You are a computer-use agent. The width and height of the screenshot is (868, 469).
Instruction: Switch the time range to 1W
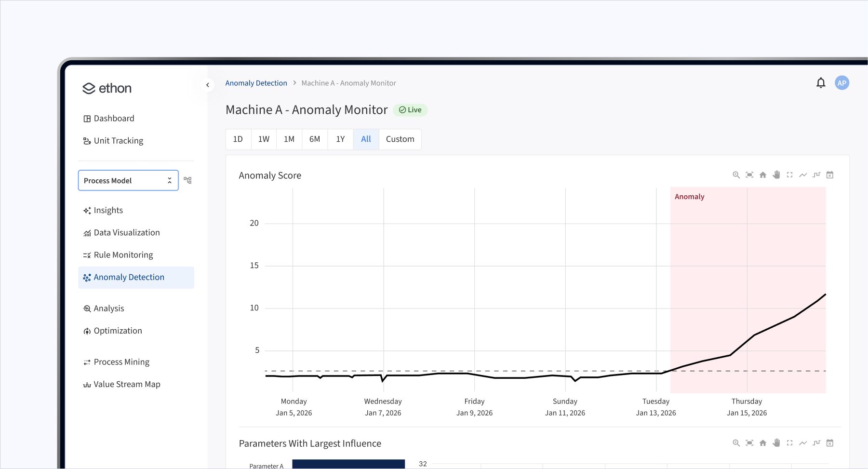[x=264, y=139]
